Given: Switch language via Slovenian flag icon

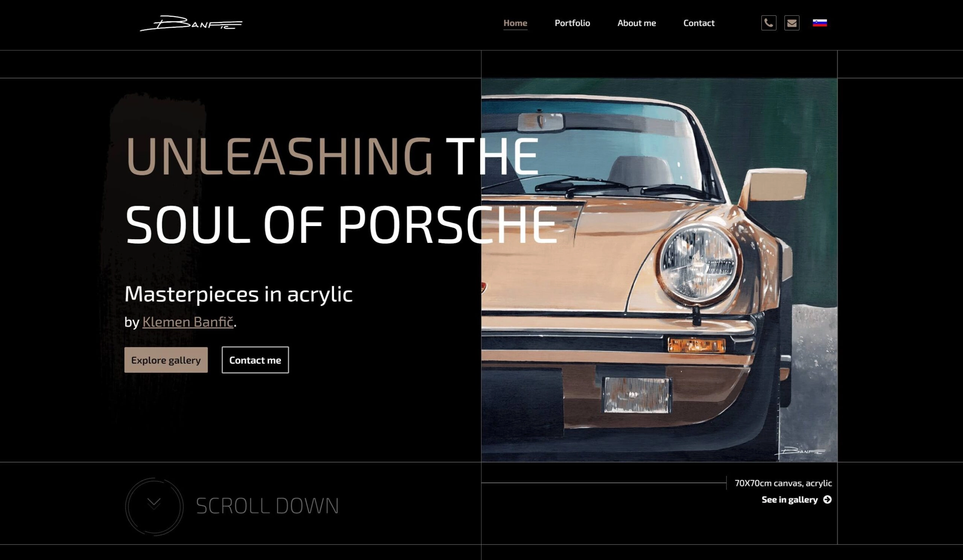Looking at the screenshot, I should pos(820,23).
